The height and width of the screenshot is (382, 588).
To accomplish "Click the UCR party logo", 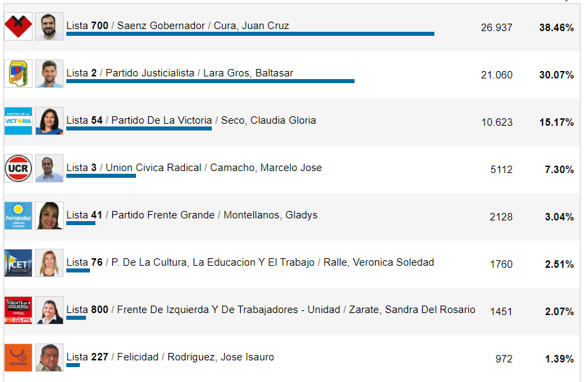I will (18, 168).
